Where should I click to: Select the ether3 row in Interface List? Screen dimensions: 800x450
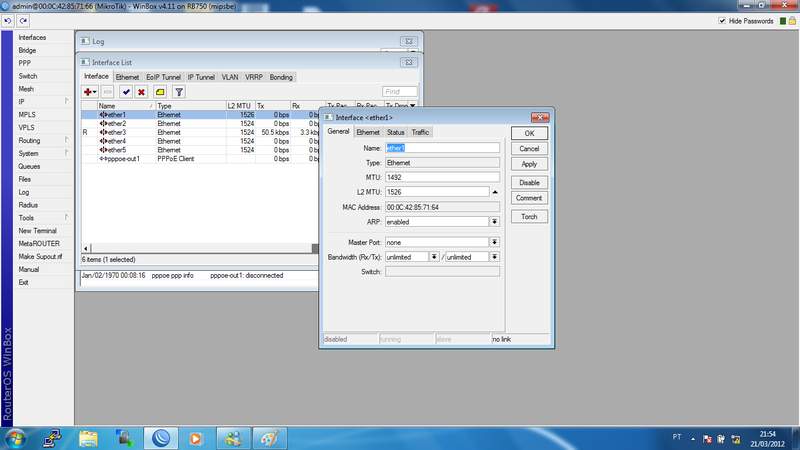200,132
